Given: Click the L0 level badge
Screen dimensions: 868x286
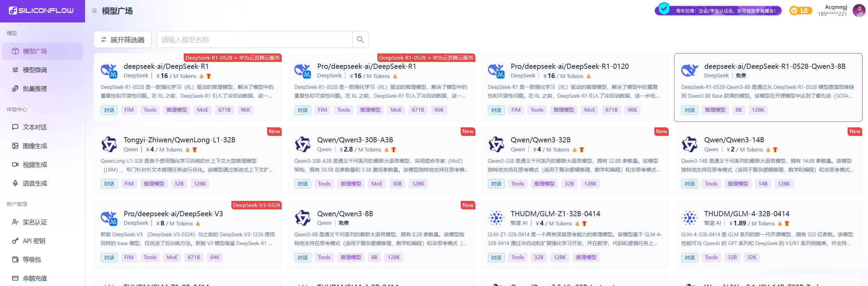Looking at the screenshot, I should tap(801, 11).
